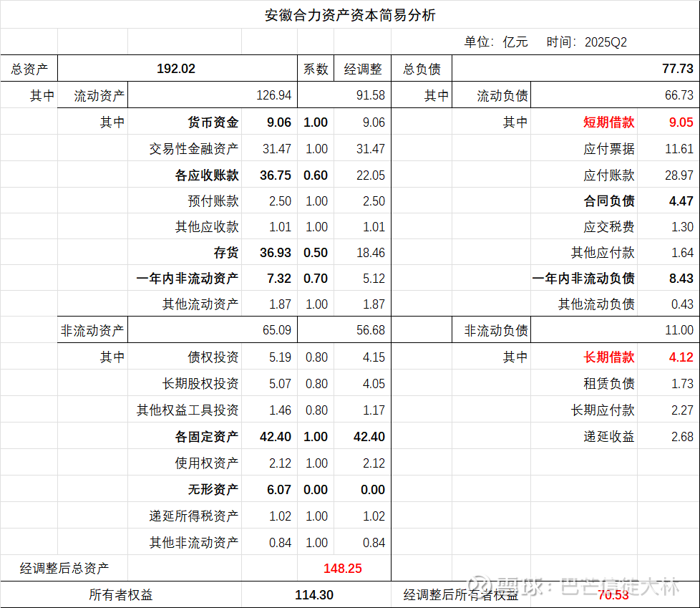Viewport: 700px width, 608px height.
Task: Click the 其他权益工具投资 label
Action: point(188,410)
